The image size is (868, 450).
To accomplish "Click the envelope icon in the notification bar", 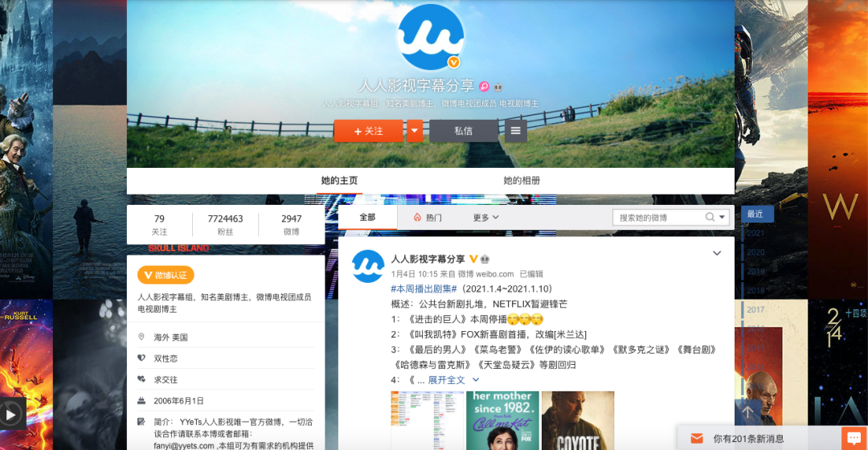I will pos(697,439).
